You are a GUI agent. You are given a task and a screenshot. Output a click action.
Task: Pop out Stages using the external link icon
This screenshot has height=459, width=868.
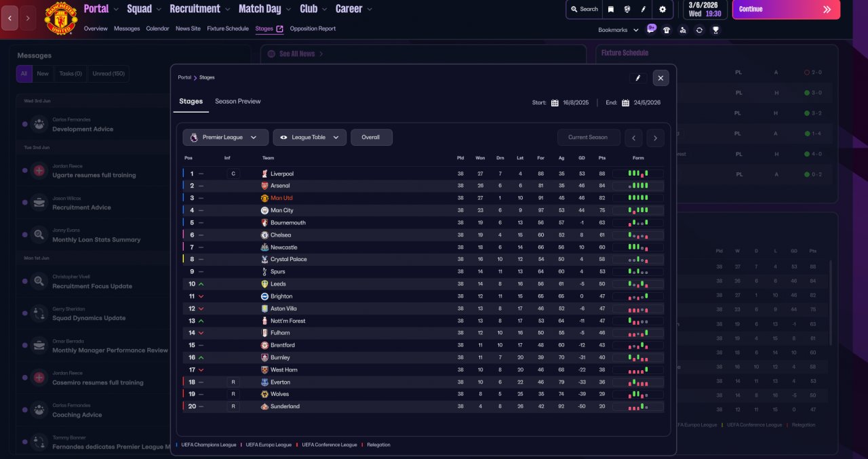pos(279,28)
